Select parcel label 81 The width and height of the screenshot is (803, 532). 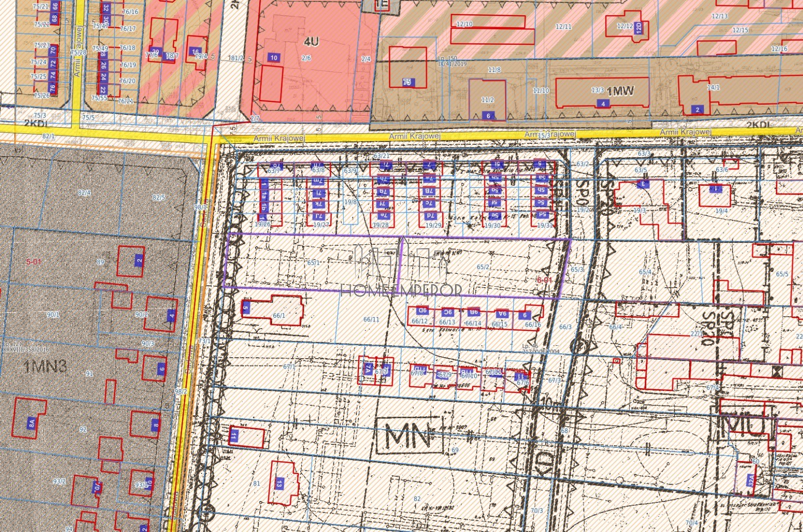click(x=256, y=483)
